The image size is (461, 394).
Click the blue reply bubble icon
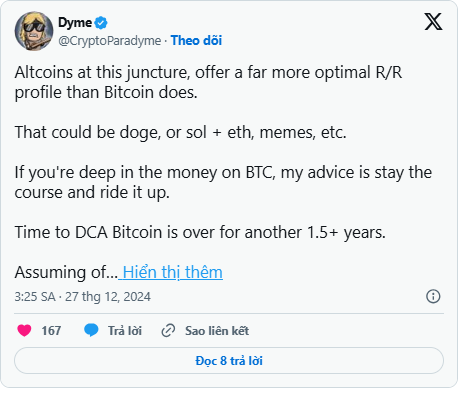point(91,330)
